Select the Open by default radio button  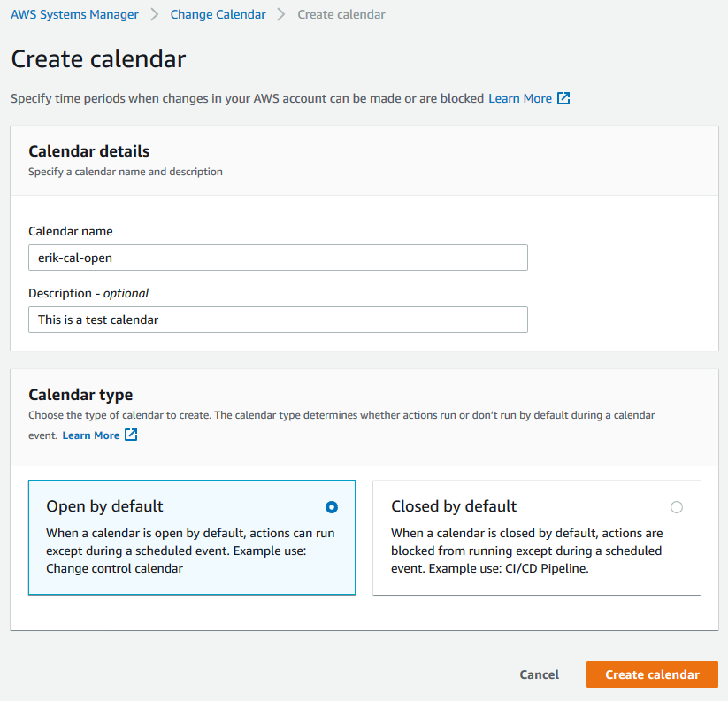(x=332, y=507)
